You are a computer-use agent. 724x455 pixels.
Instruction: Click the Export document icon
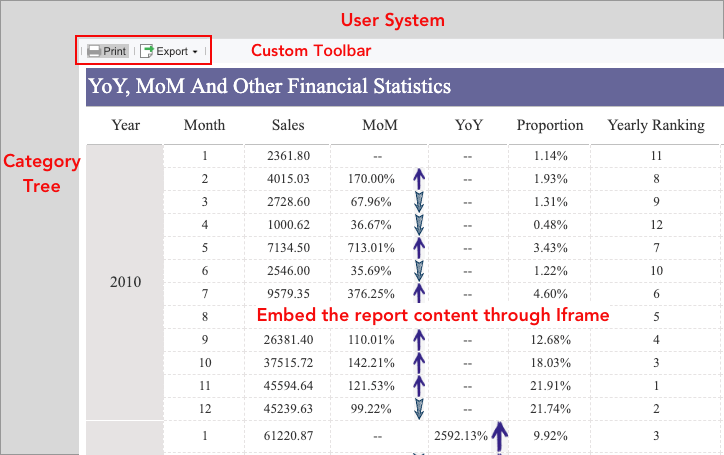click(146, 51)
